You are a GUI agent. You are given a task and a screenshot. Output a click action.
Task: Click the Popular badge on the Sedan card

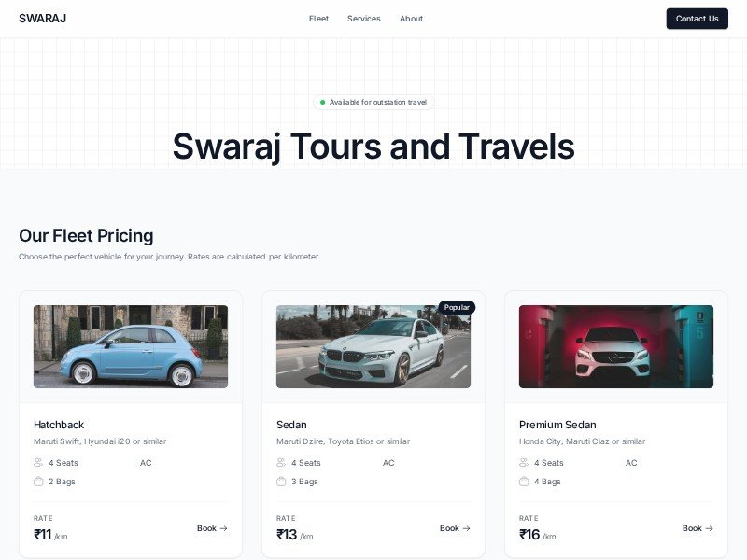(x=457, y=308)
